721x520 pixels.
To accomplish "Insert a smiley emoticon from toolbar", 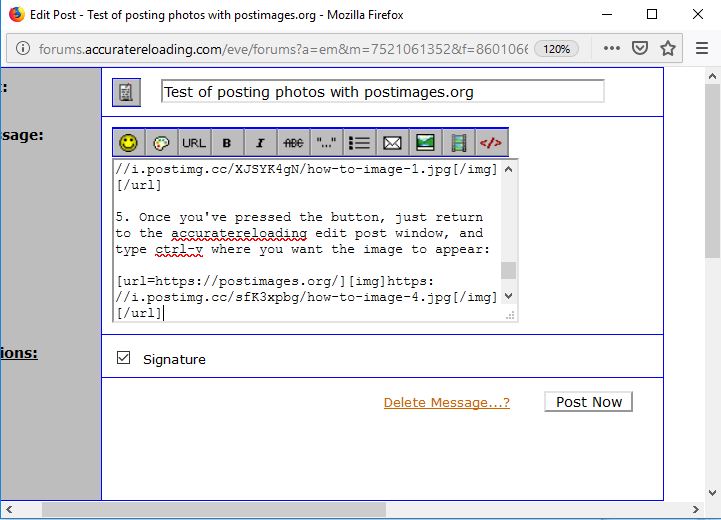I will (x=129, y=143).
